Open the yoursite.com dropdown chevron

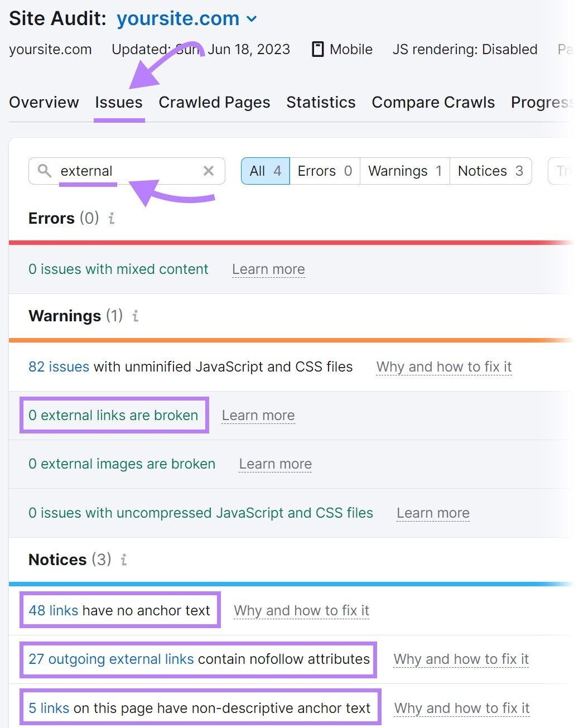(x=252, y=18)
